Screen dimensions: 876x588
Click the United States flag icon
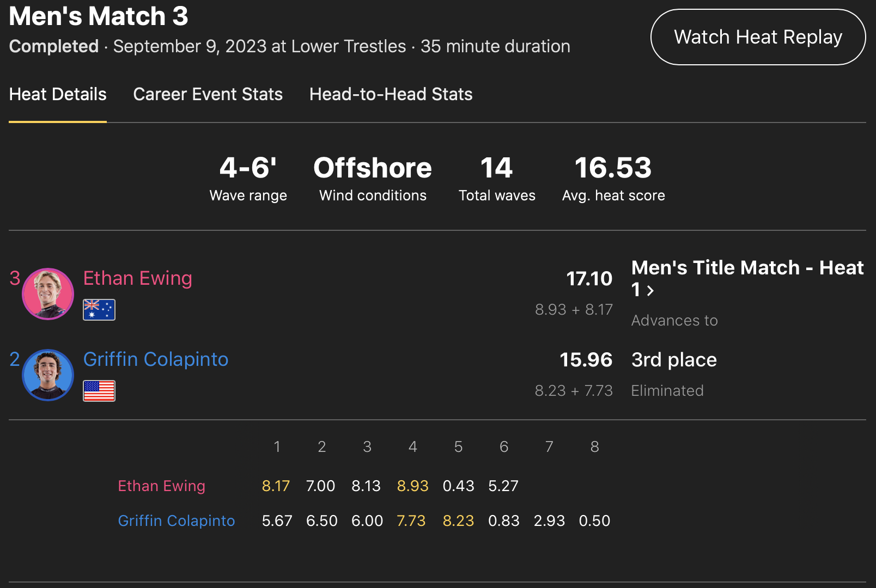99,391
